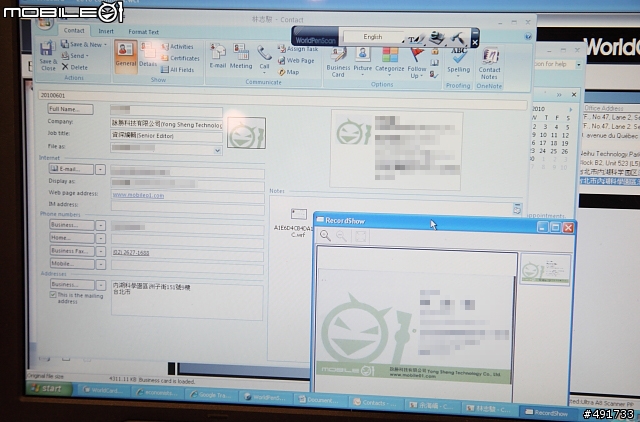The width and height of the screenshot is (640, 422).
Task: Open the Insert ribbon tab
Action: point(106,31)
